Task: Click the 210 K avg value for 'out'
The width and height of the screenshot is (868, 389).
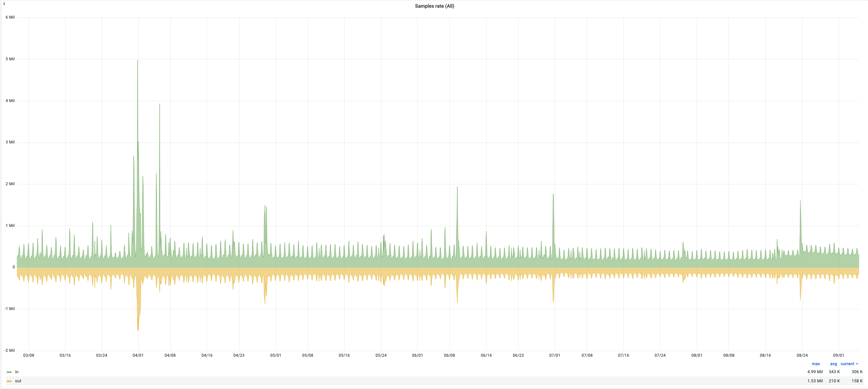Action: click(834, 381)
